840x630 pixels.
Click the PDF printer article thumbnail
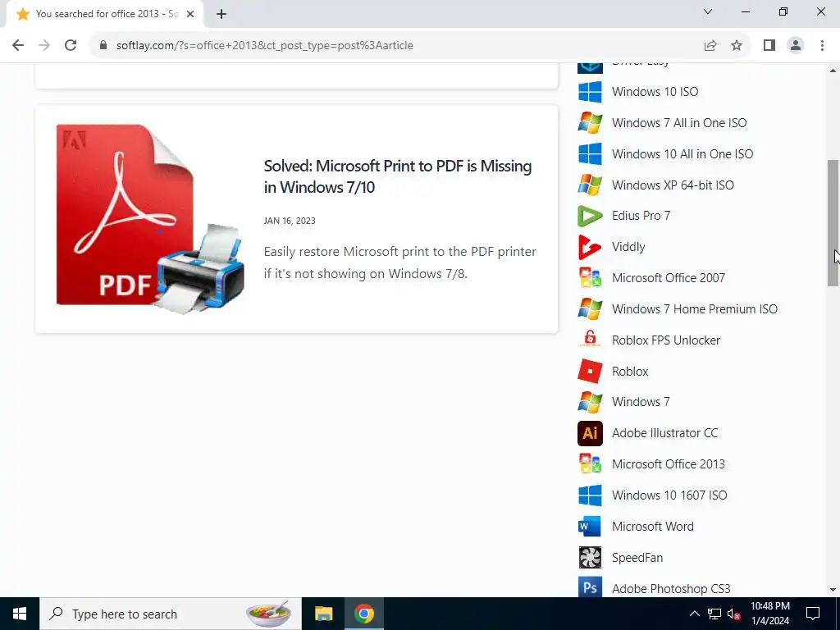(150, 219)
